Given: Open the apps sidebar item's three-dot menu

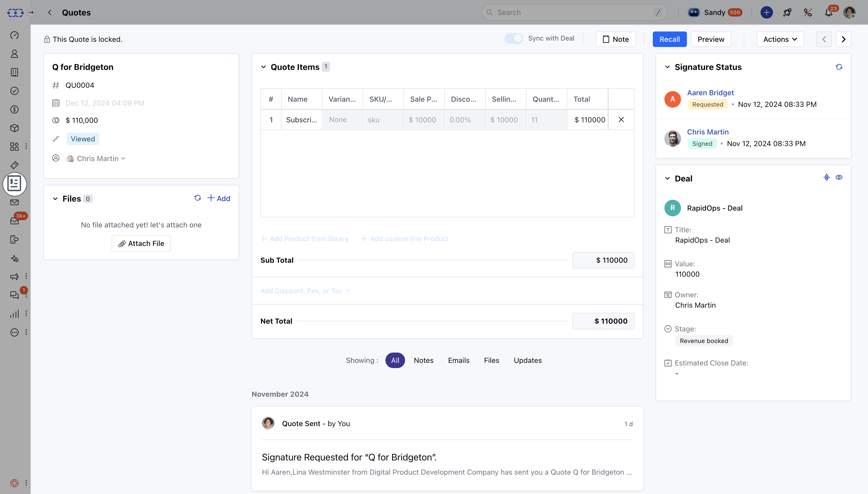Looking at the screenshot, I should tap(26, 146).
